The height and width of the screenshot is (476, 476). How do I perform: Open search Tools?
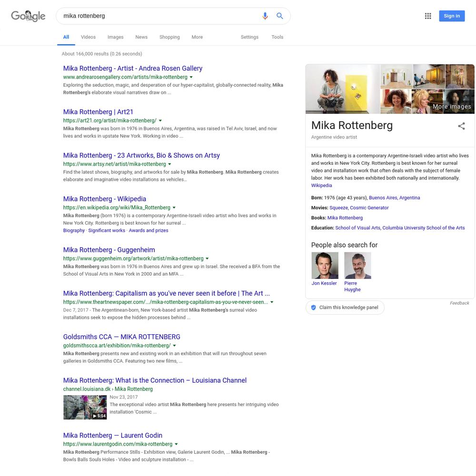pos(277,37)
